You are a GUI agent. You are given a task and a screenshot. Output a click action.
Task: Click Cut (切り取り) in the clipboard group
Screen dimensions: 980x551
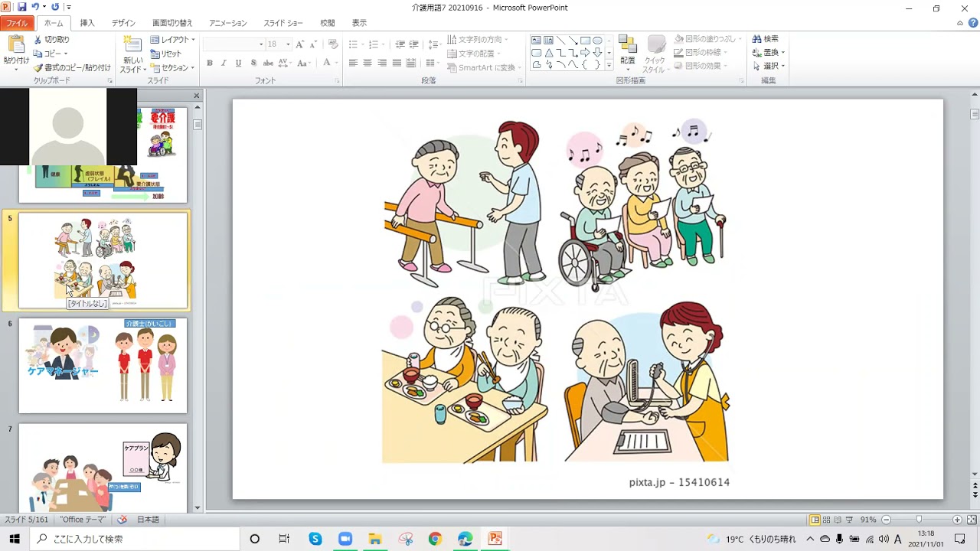(x=51, y=39)
